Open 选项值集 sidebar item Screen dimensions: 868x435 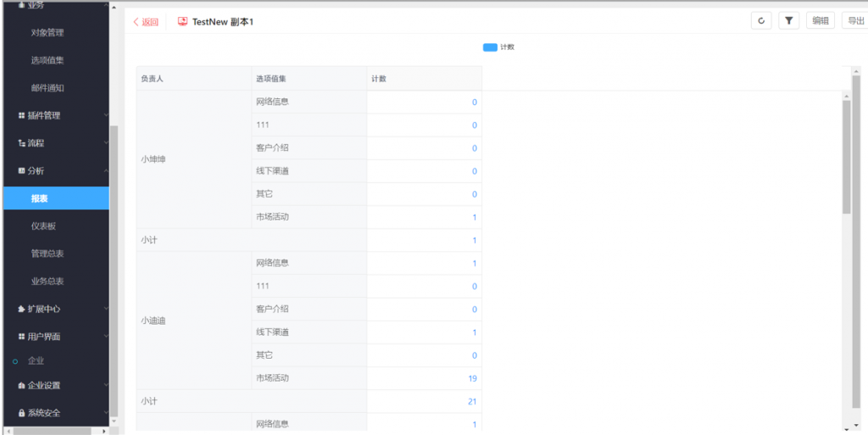click(x=47, y=60)
